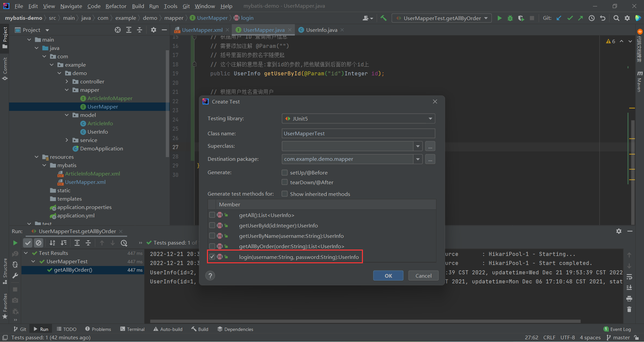Switch to UserMapper.xml editor tab
This screenshot has width=644, height=342.
pyautogui.click(x=202, y=30)
